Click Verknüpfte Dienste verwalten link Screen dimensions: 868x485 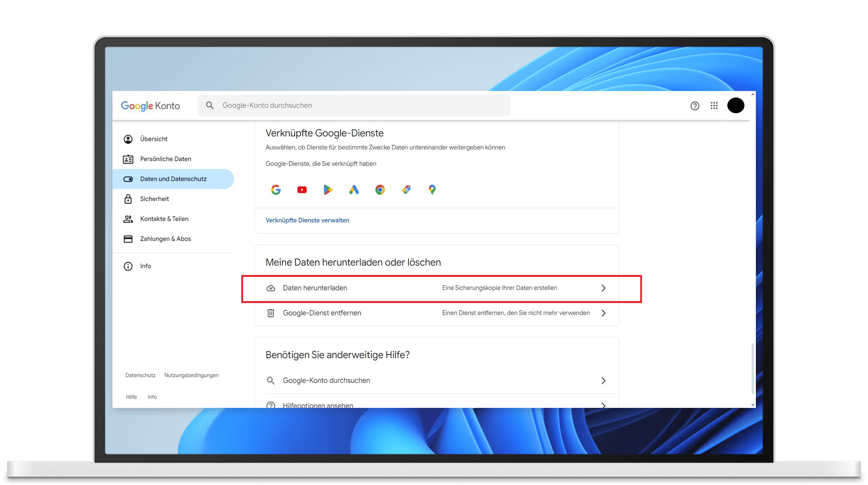pyautogui.click(x=307, y=220)
